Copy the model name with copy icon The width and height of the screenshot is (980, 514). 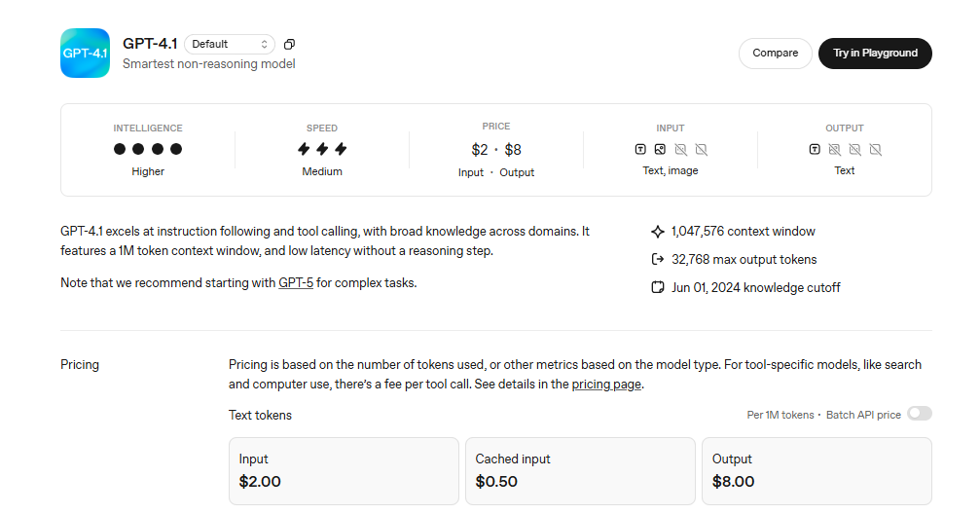click(289, 45)
